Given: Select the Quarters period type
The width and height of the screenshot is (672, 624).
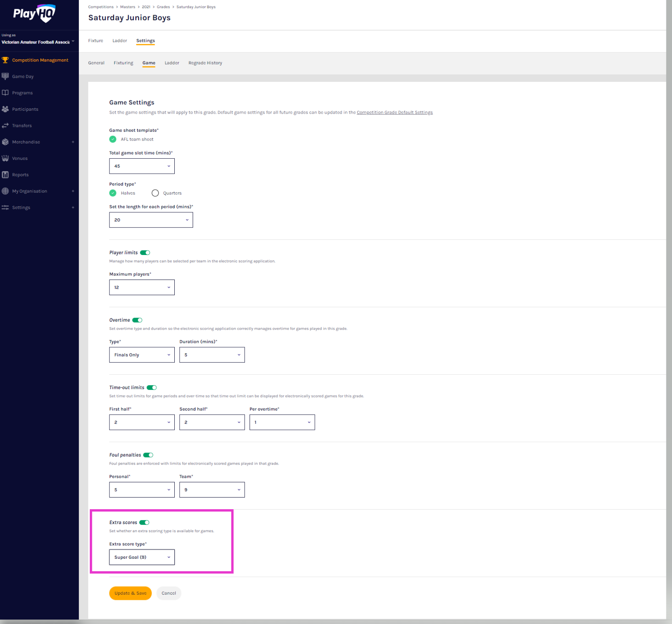Looking at the screenshot, I should click(x=155, y=193).
